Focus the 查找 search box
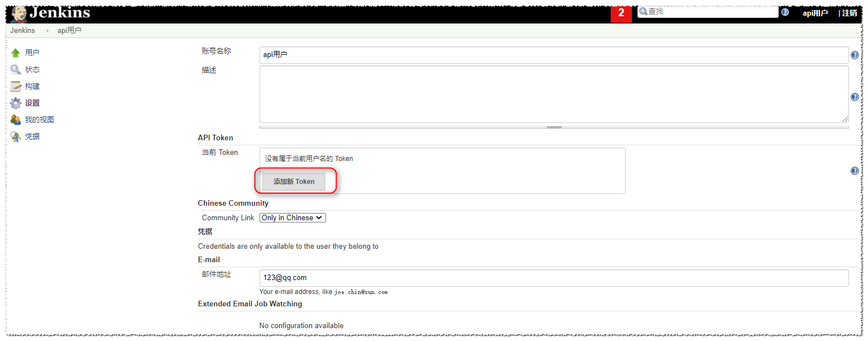This screenshot has height=341, width=868. click(x=708, y=12)
